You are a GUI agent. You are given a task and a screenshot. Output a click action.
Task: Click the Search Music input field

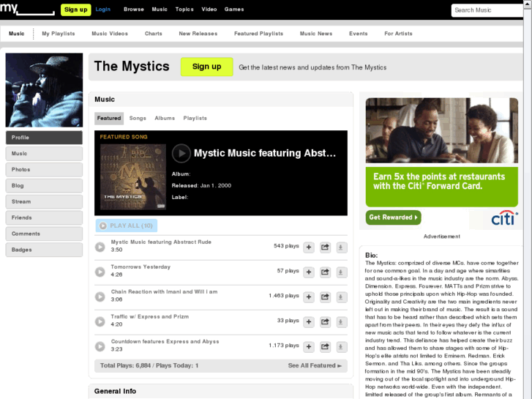[x=487, y=10]
